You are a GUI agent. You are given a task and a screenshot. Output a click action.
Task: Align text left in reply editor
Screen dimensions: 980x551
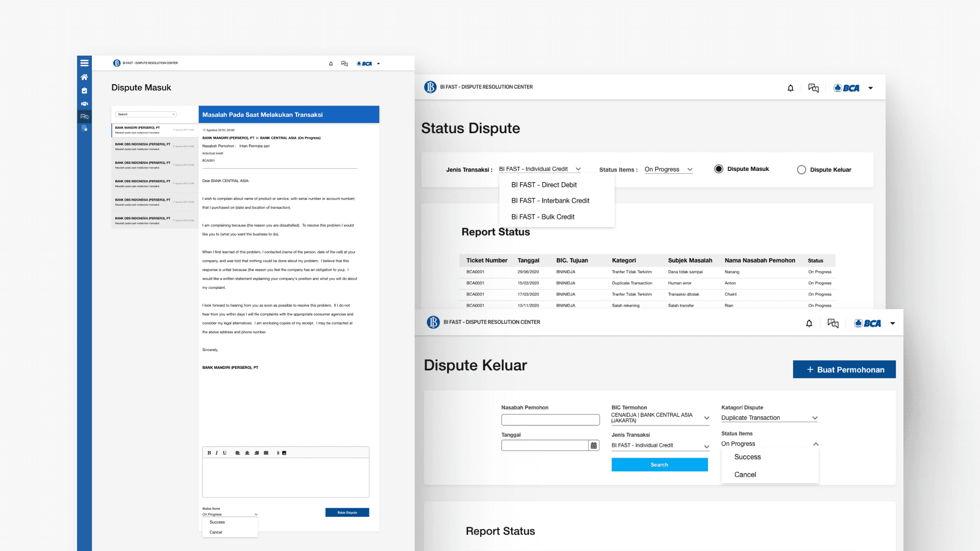click(237, 453)
